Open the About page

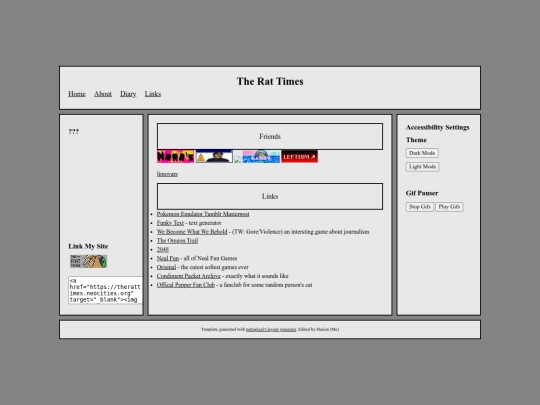point(103,94)
